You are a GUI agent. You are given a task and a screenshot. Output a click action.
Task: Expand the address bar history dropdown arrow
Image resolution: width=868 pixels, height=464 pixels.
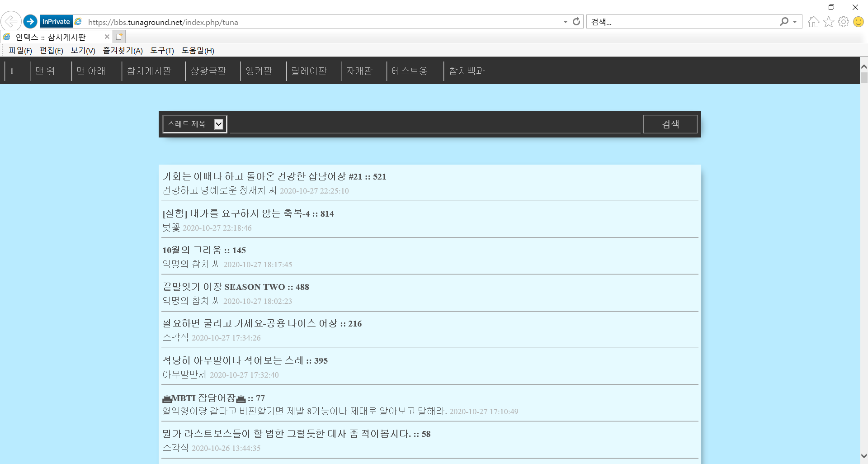pos(565,22)
